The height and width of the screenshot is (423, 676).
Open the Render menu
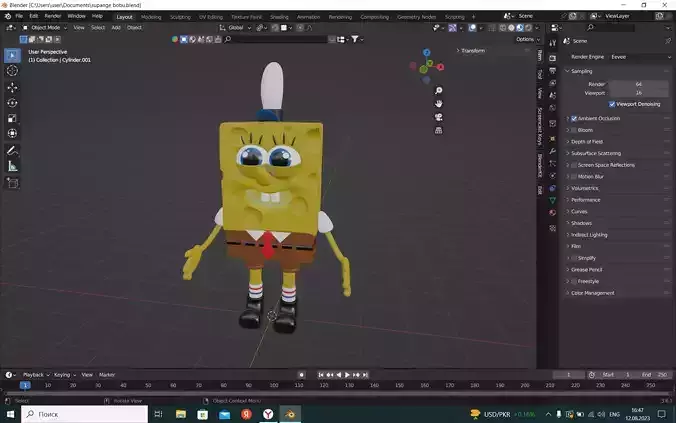tap(53, 16)
